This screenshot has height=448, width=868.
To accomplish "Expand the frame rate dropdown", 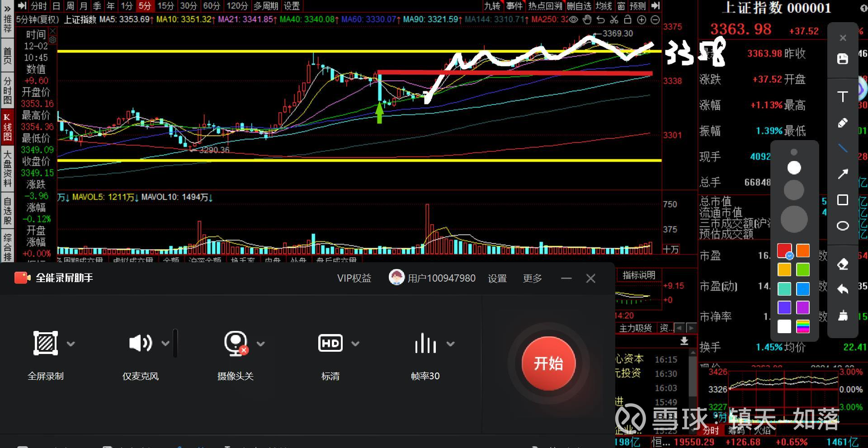I will coord(450,344).
